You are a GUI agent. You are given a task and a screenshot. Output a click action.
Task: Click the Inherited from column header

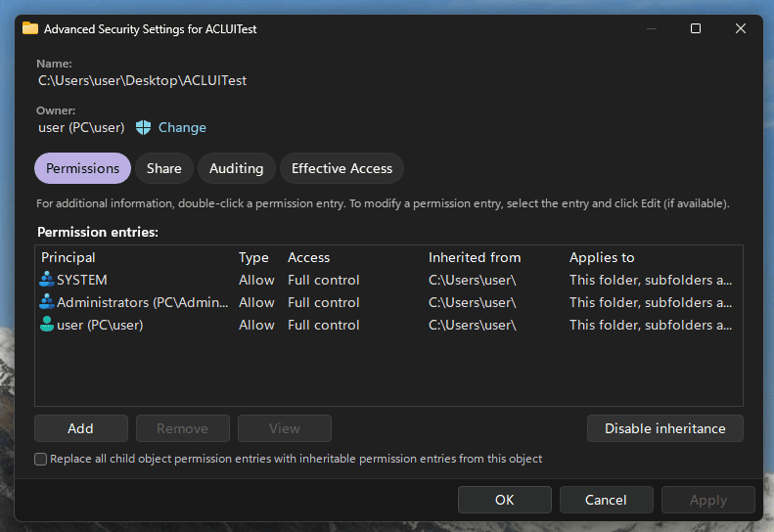[x=475, y=257]
